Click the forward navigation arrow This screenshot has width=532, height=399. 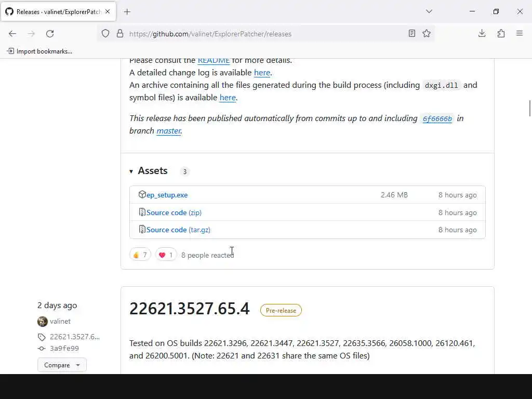(x=31, y=34)
